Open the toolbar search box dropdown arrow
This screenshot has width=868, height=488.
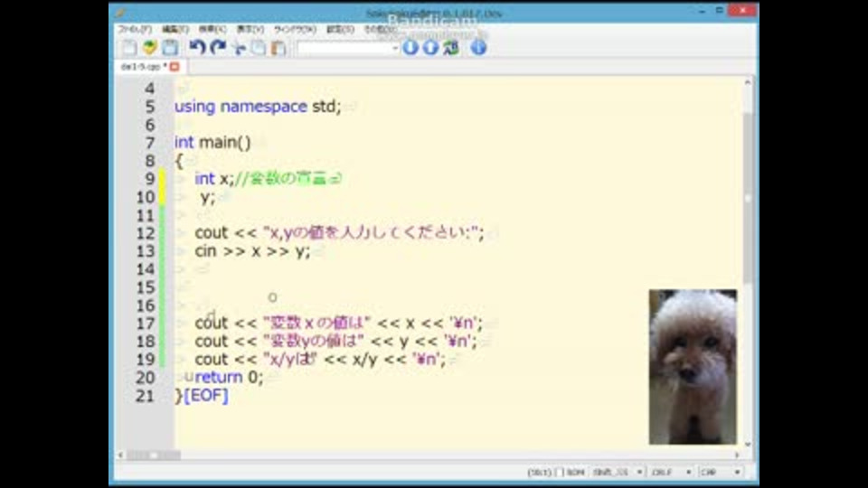pyautogui.click(x=395, y=48)
